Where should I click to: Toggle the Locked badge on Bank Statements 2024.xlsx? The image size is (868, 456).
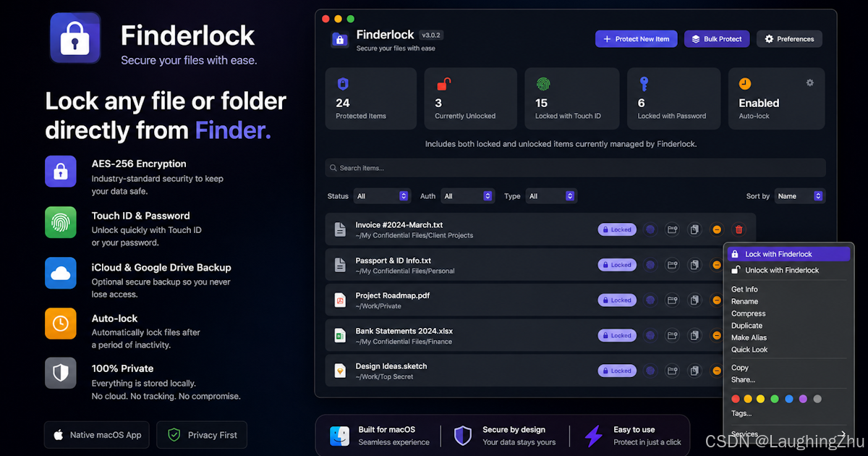point(617,335)
